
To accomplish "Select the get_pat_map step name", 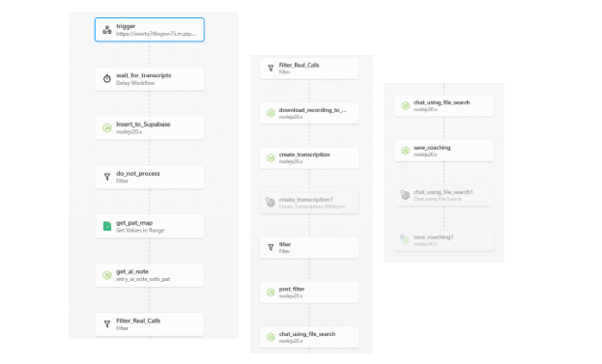I will click(x=134, y=222).
